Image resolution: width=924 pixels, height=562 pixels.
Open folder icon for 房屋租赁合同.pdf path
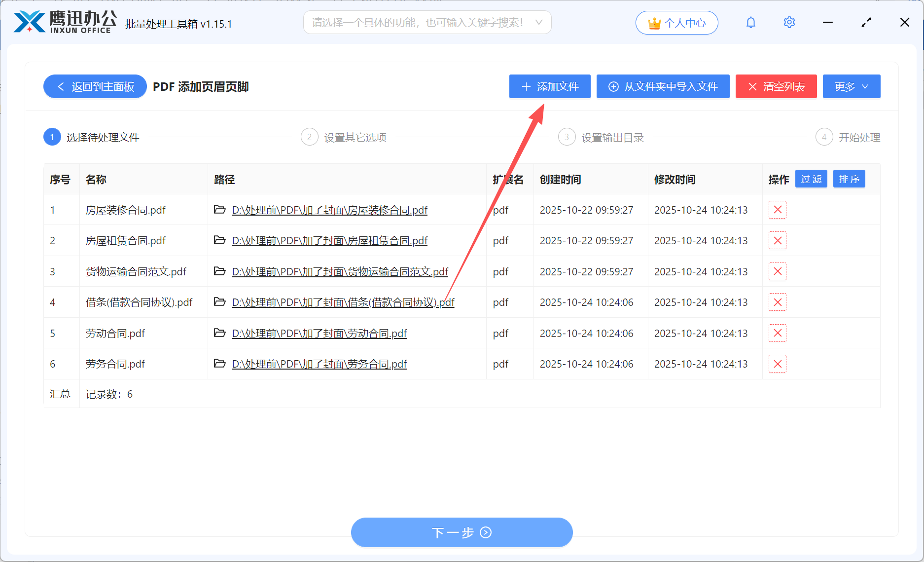click(219, 240)
